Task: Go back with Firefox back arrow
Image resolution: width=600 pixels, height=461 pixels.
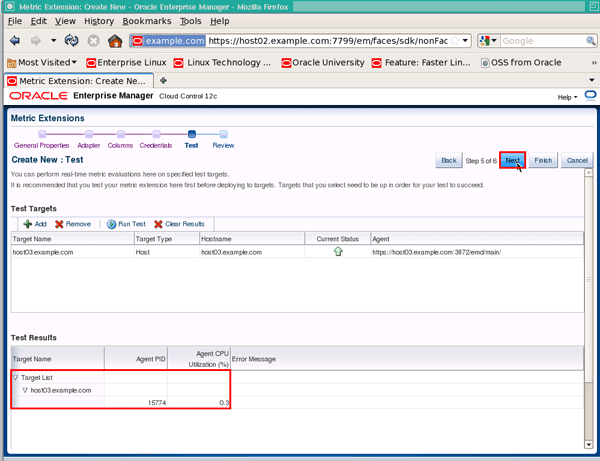Action: pyautogui.click(x=15, y=41)
